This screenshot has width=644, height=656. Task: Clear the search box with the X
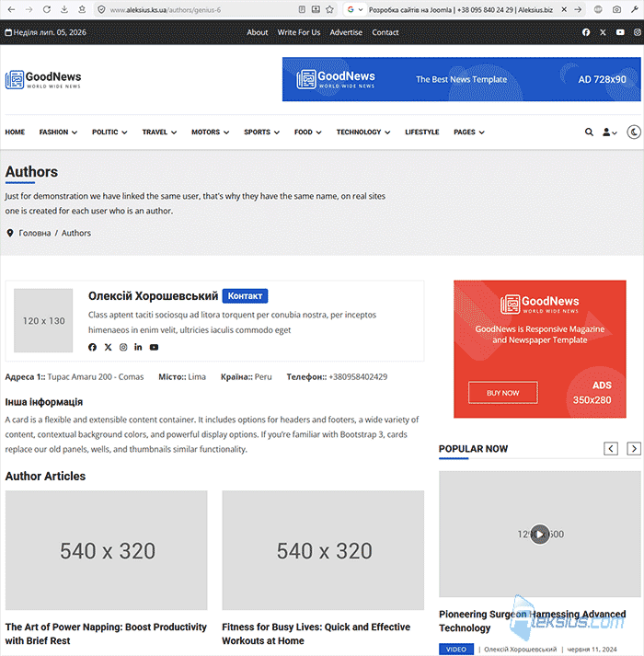click(x=564, y=9)
